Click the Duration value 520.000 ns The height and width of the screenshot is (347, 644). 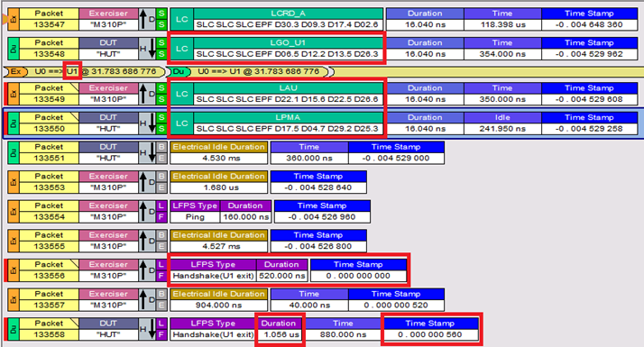(282, 276)
